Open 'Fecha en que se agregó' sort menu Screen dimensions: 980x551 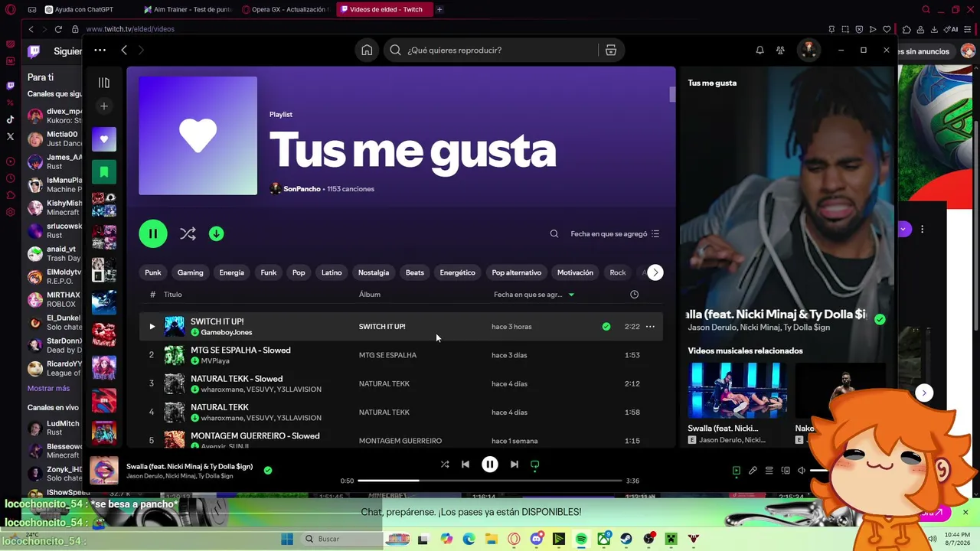(x=615, y=233)
